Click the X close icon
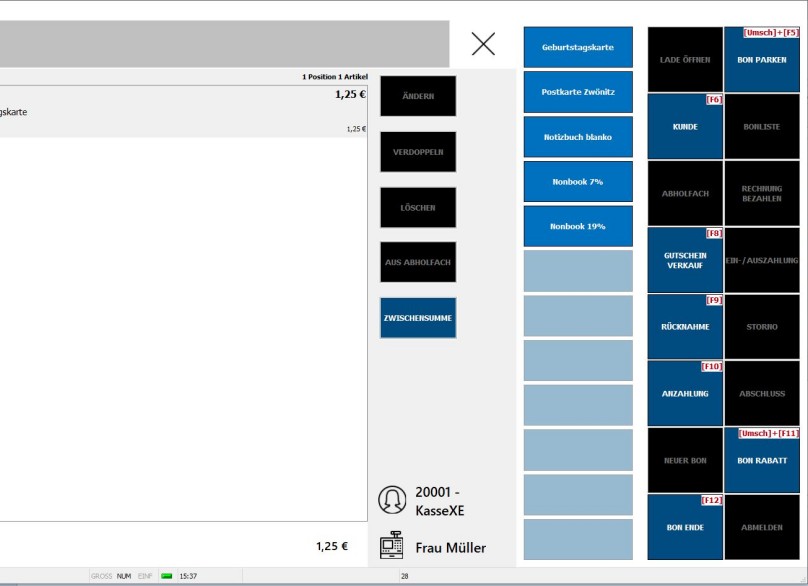 483,44
